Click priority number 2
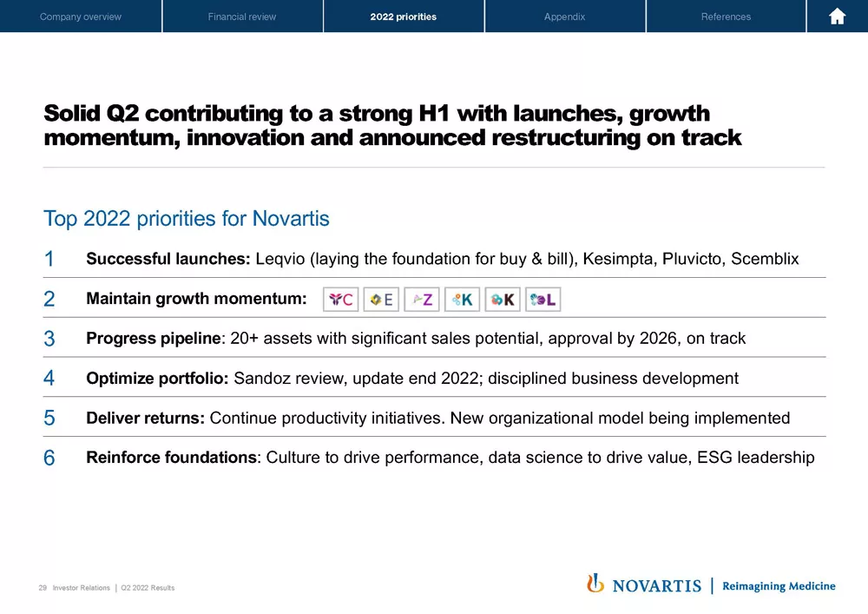Image resolution: width=868 pixels, height=614 pixels. (x=49, y=299)
